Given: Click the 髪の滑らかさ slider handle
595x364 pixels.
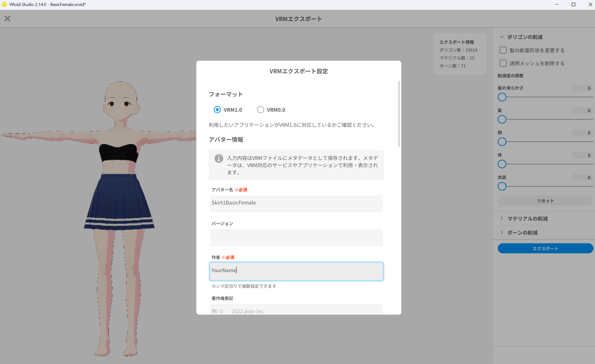Looking at the screenshot, I should click(x=502, y=97).
